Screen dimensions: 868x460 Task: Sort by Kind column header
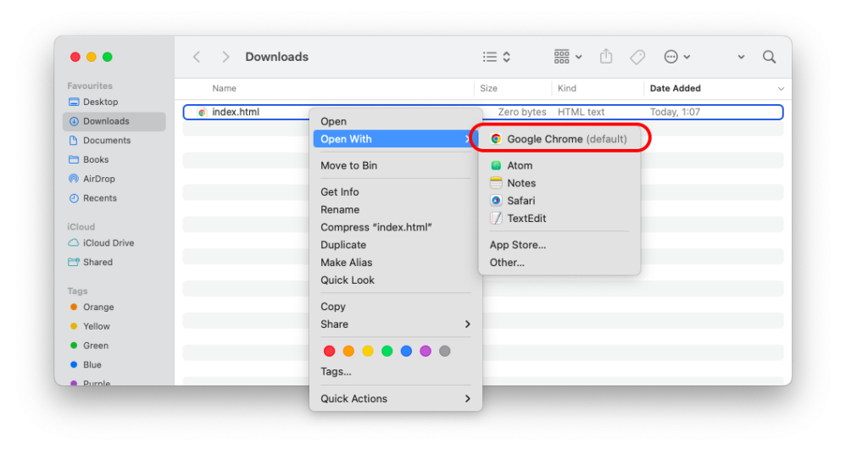(x=567, y=89)
